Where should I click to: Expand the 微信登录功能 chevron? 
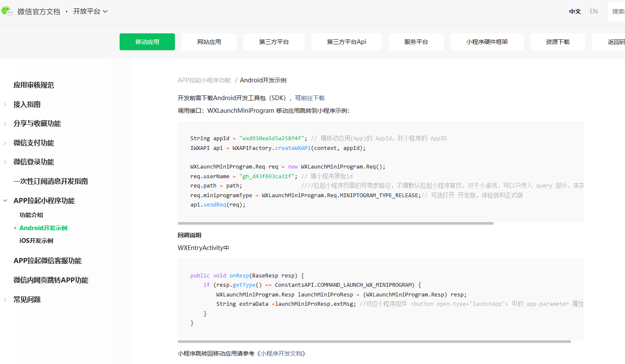[x=5, y=162]
